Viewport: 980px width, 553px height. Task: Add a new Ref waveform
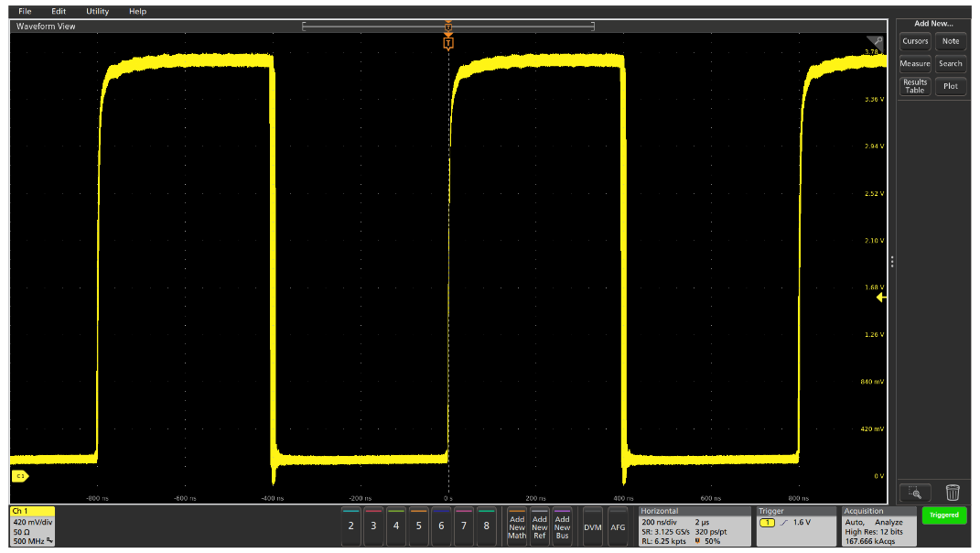click(x=540, y=526)
